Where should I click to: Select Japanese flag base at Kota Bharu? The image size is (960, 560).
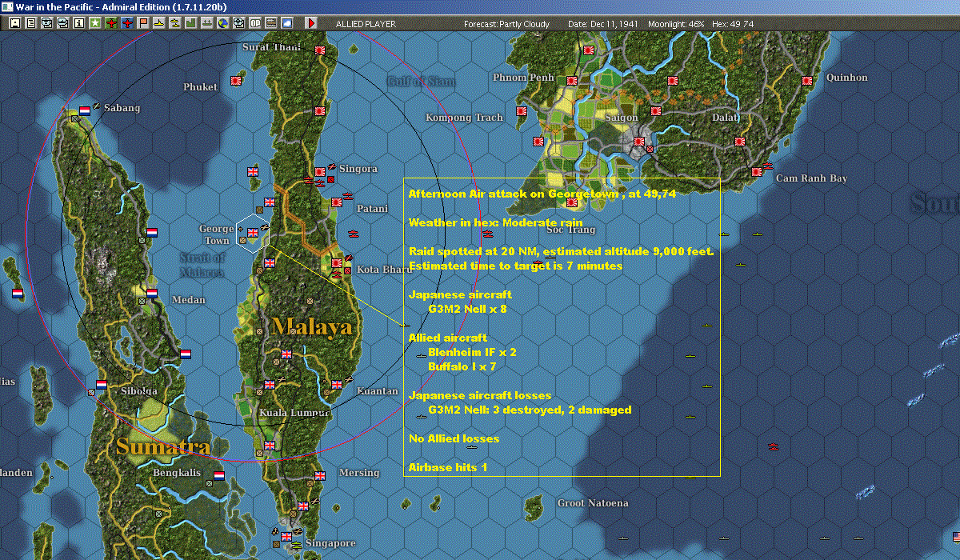337,262
